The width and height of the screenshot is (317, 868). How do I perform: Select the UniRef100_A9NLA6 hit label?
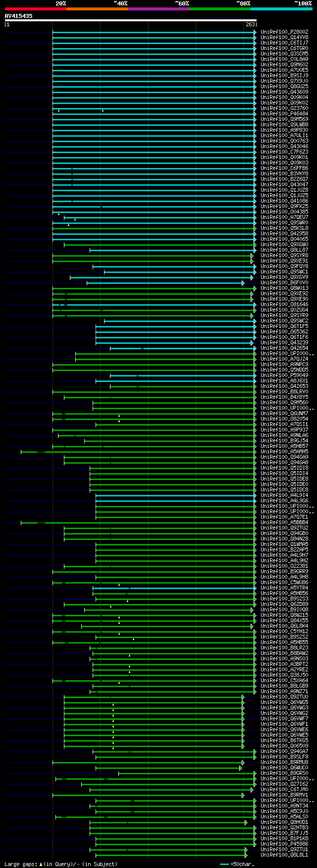coord(284,435)
